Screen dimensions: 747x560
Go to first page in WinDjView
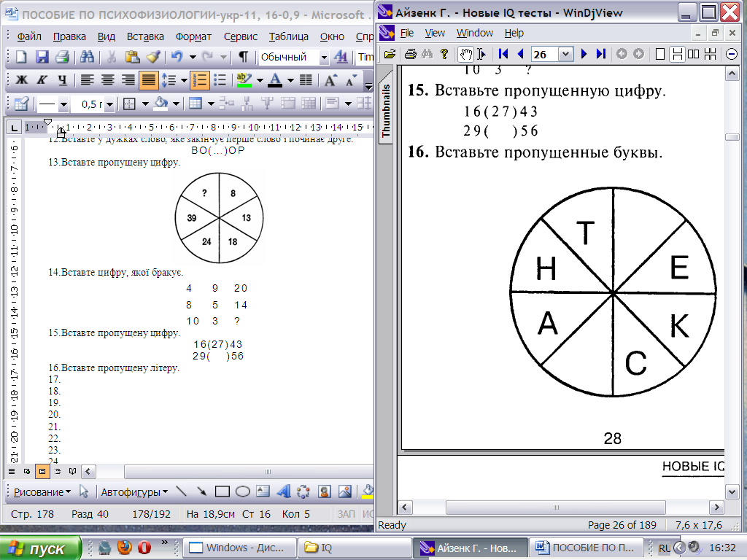tap(503, 54)
